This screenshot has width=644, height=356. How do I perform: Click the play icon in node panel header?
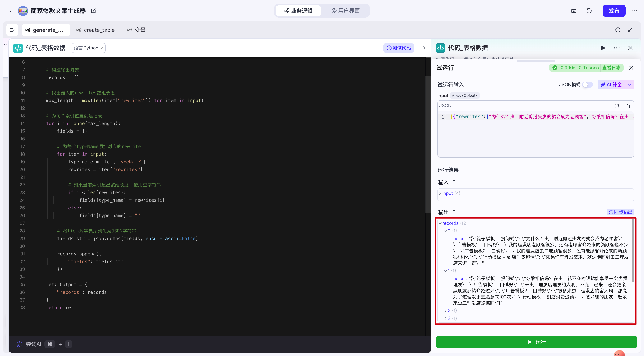(603, 48)
